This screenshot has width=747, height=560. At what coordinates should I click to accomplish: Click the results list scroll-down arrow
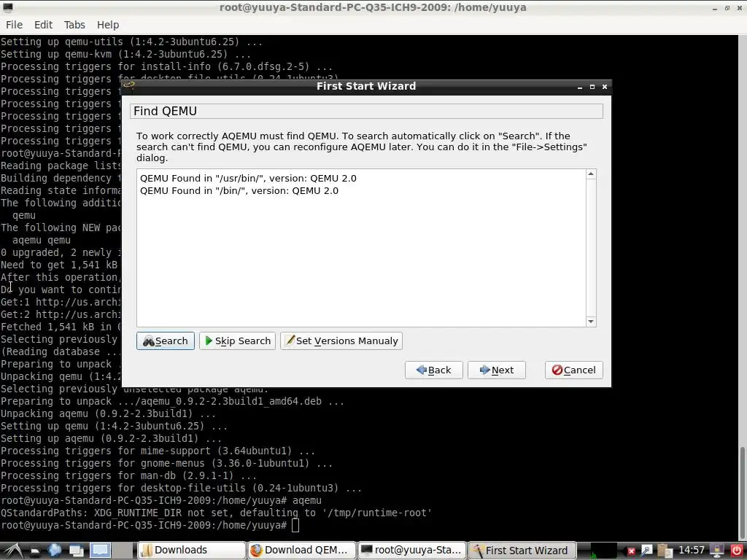(x=591, y=322)
